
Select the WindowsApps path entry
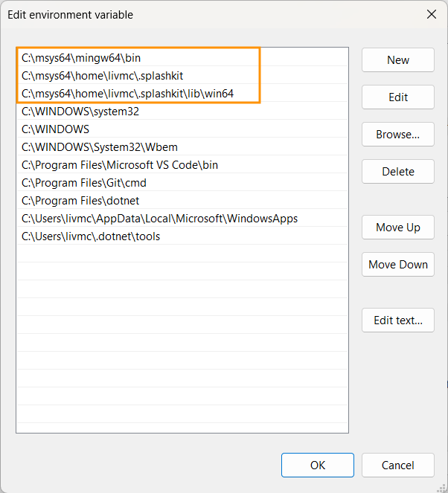159,219
